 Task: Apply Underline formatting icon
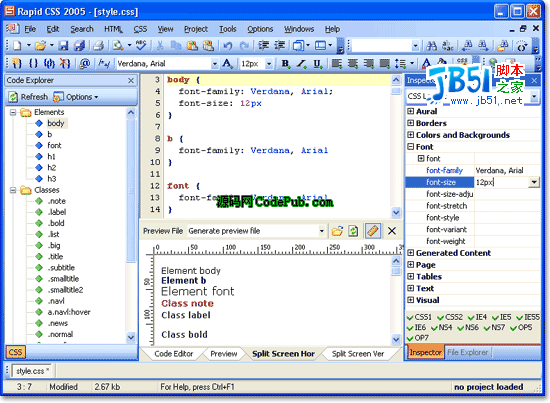click(x=317, y=63)
